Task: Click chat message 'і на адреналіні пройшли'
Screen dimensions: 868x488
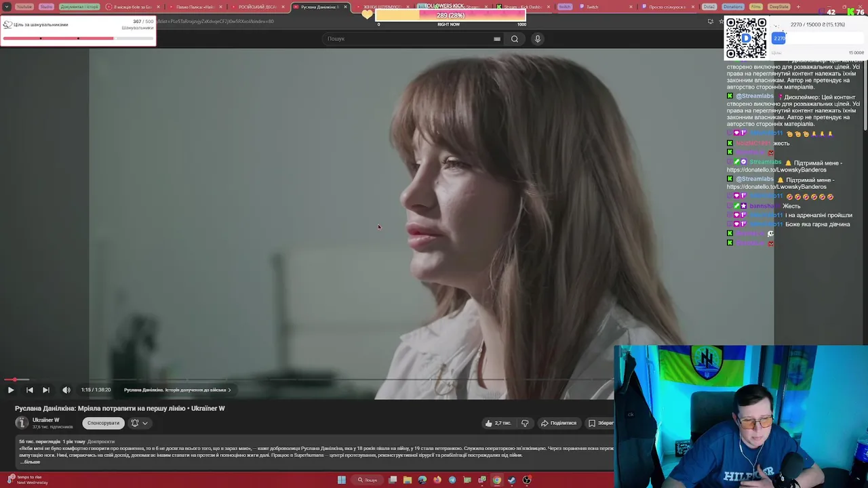Action: [818, 215]
